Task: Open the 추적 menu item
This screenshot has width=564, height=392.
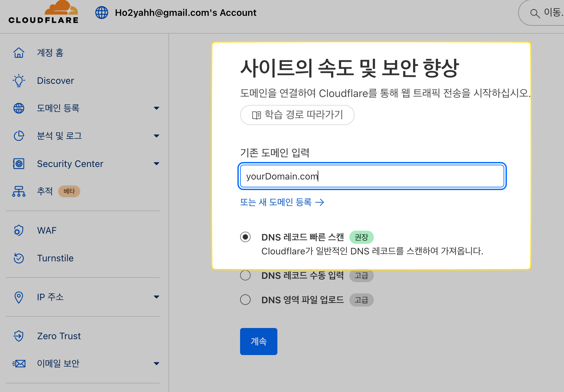Action: tap(45, 191)
